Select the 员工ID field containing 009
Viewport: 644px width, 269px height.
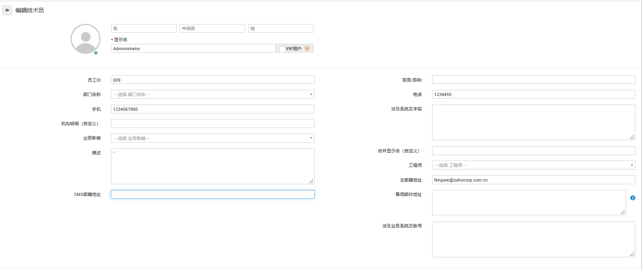[x=212, y=80]
